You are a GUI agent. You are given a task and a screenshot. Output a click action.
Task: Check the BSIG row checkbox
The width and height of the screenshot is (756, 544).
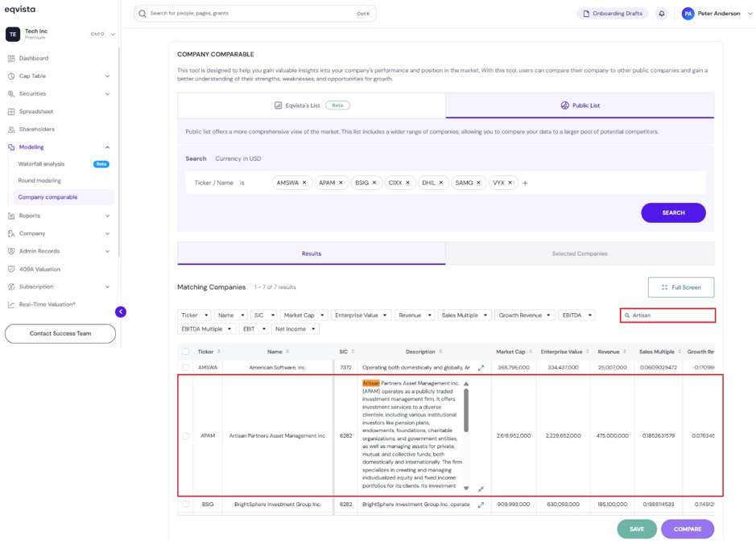[x=186, y=505]
